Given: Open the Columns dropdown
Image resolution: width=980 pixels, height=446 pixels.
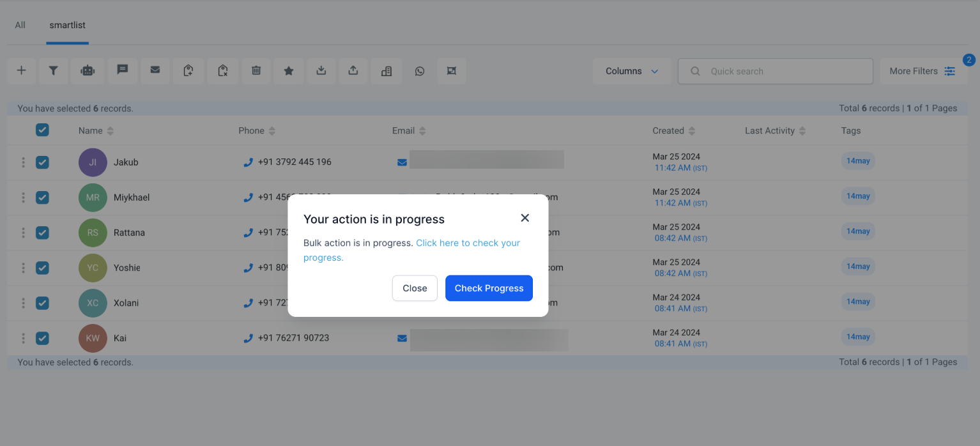Looking at the screenshot, I should 632,71.
